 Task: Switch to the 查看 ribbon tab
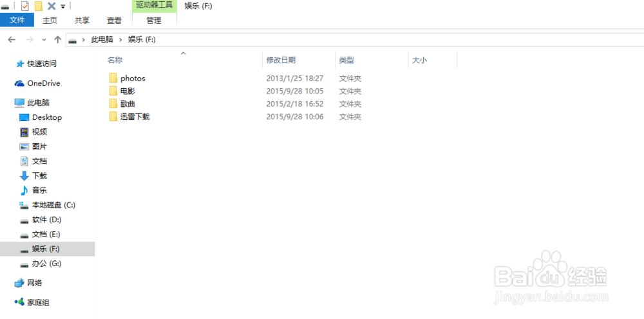[x=114, y=20]
